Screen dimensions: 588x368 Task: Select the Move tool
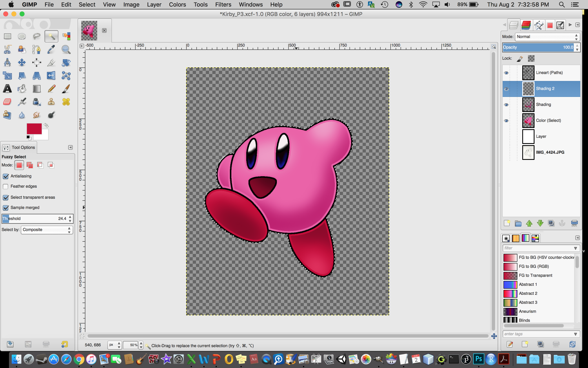22,63
